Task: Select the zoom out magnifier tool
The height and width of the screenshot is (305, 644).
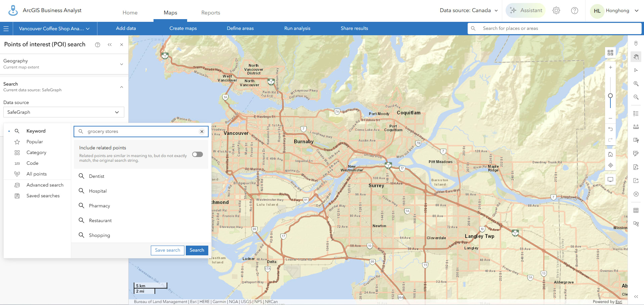Action: (x=636, y=97)
